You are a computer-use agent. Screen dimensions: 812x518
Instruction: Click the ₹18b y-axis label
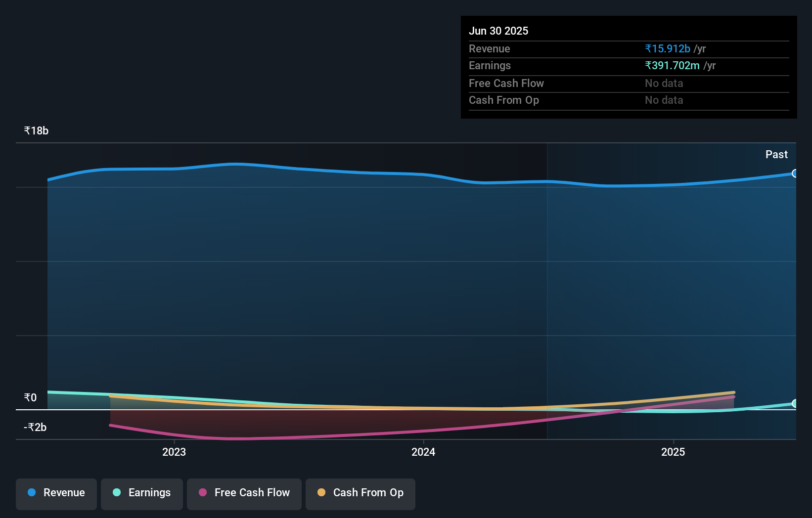36,130
